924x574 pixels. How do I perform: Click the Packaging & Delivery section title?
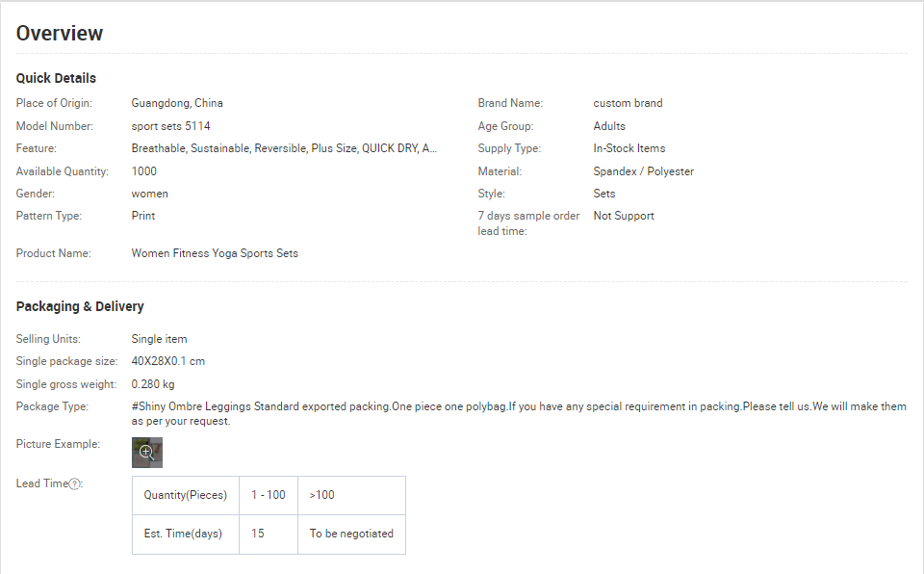coord(80,307)
